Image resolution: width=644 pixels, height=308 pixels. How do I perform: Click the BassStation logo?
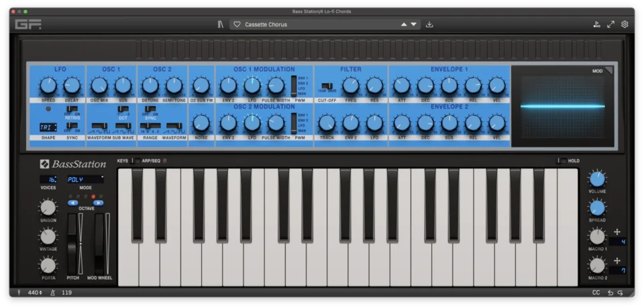pos(73,164)
